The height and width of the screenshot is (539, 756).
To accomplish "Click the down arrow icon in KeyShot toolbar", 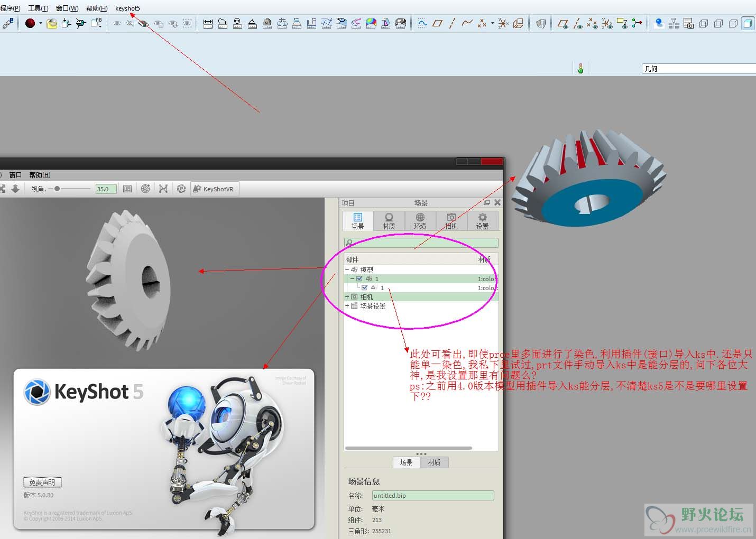I will [15, 189].
